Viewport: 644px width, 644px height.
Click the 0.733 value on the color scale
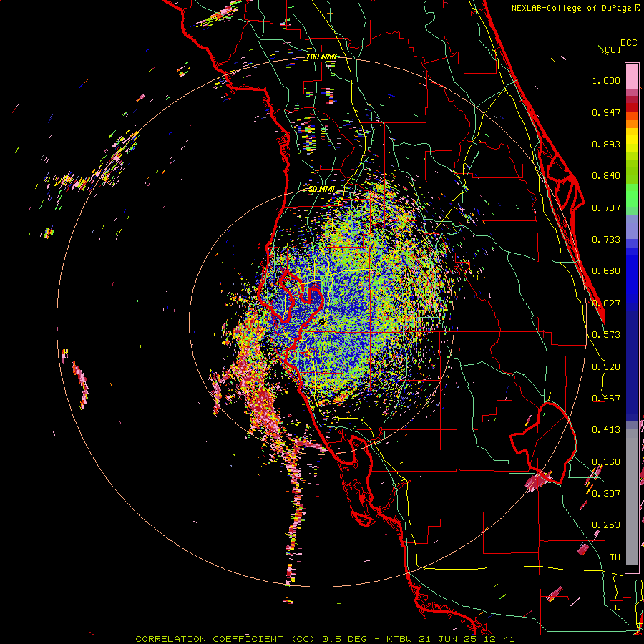(606, 240)
